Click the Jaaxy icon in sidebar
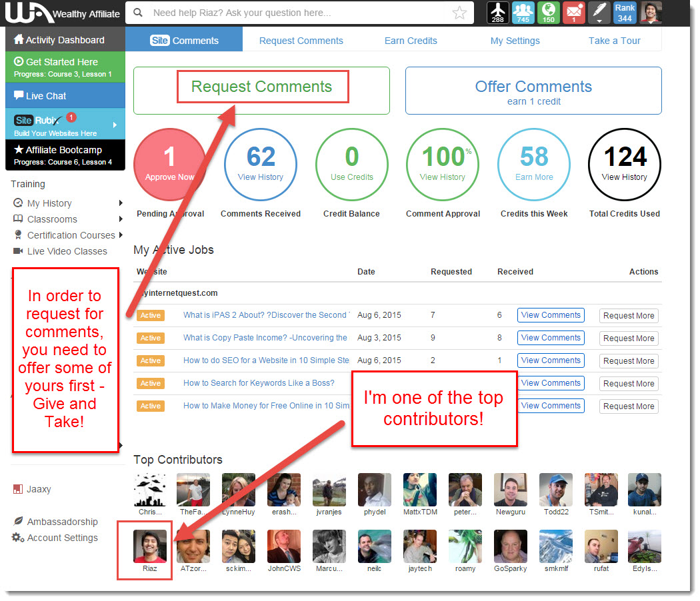 point(18,489)
